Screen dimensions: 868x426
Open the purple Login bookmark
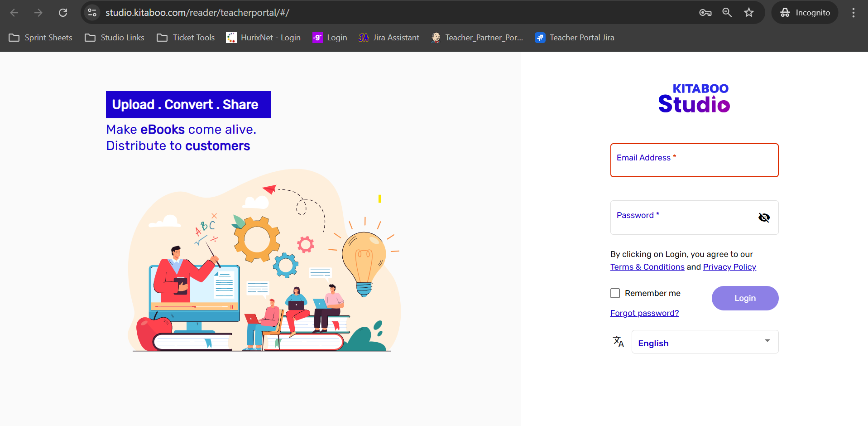[x=330, y=38]
